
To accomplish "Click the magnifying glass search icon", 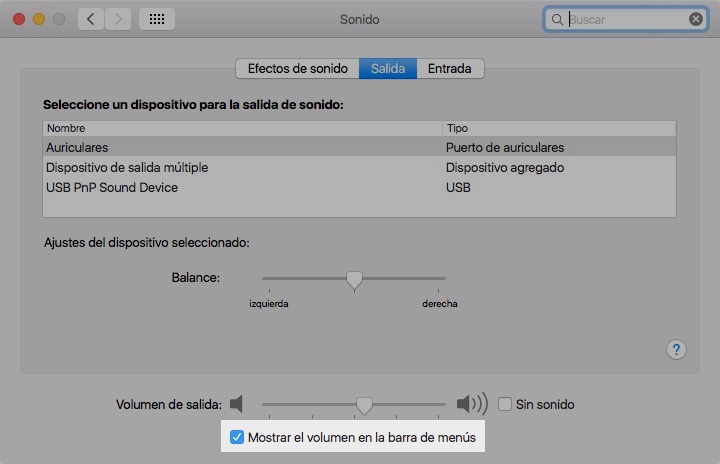I will [557, 19].
